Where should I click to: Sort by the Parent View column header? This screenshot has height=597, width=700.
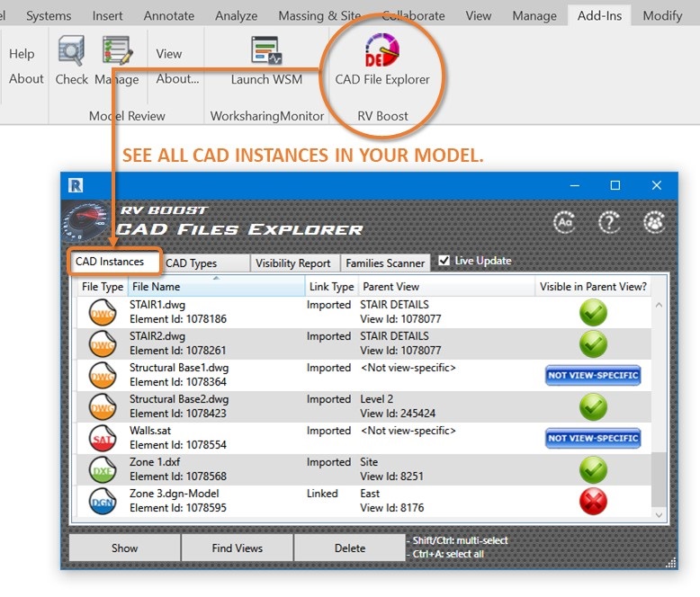pos(446,287)
